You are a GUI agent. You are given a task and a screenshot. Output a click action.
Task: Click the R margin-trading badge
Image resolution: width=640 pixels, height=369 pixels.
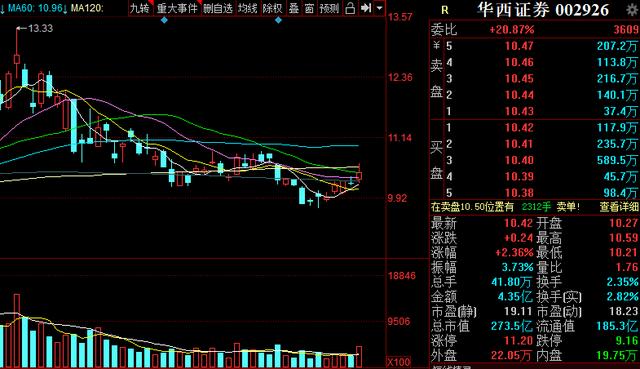(x=445, y=10)
